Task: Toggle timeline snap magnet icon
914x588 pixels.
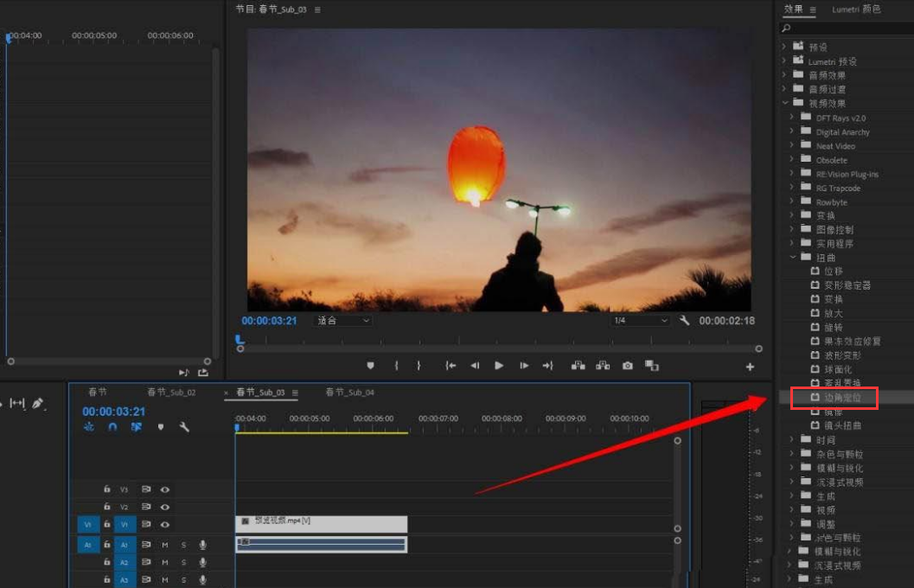Action: point(112,427)
